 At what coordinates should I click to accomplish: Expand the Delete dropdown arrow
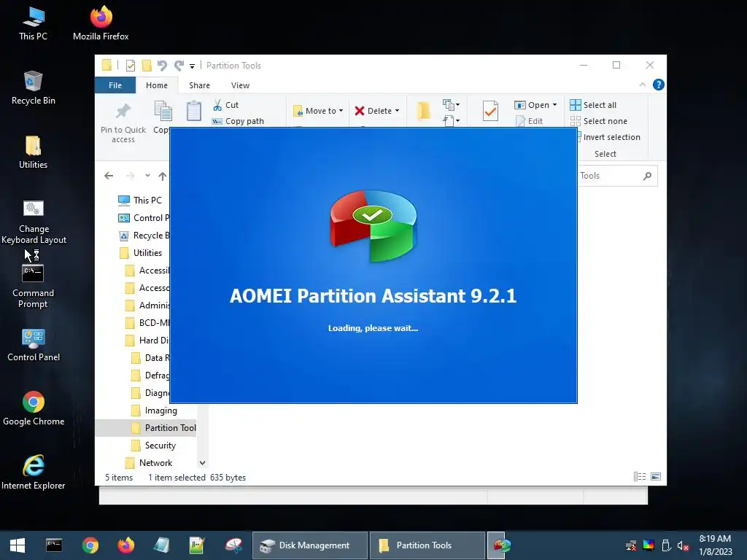(397, 111)
